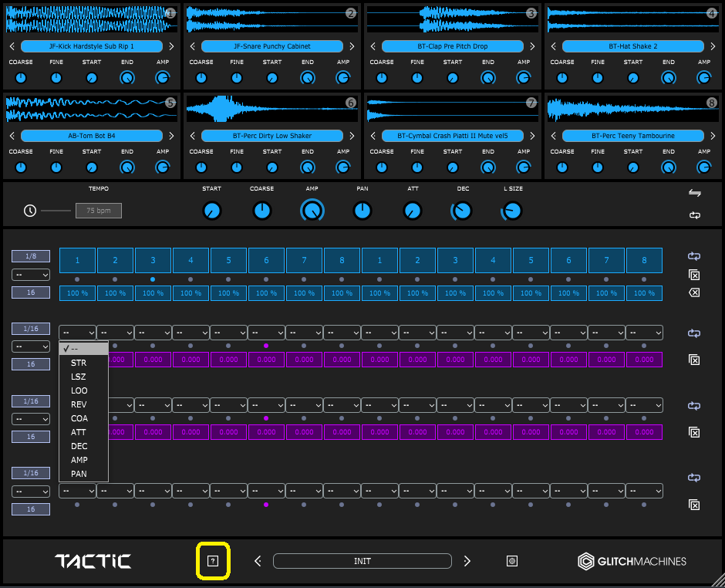Image resolution: width=725 pixels, height=588 pixels.
Task: Load previous sample before BT-Hat Shake 2
Action: 554,46
